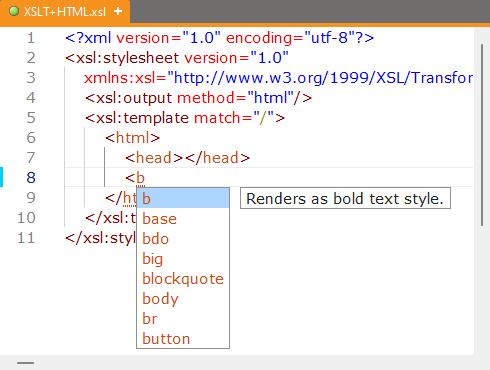Click line number 11 in the gutter
Image resolution: width=490 pixels, height=370 pixels.
[26, 238]
